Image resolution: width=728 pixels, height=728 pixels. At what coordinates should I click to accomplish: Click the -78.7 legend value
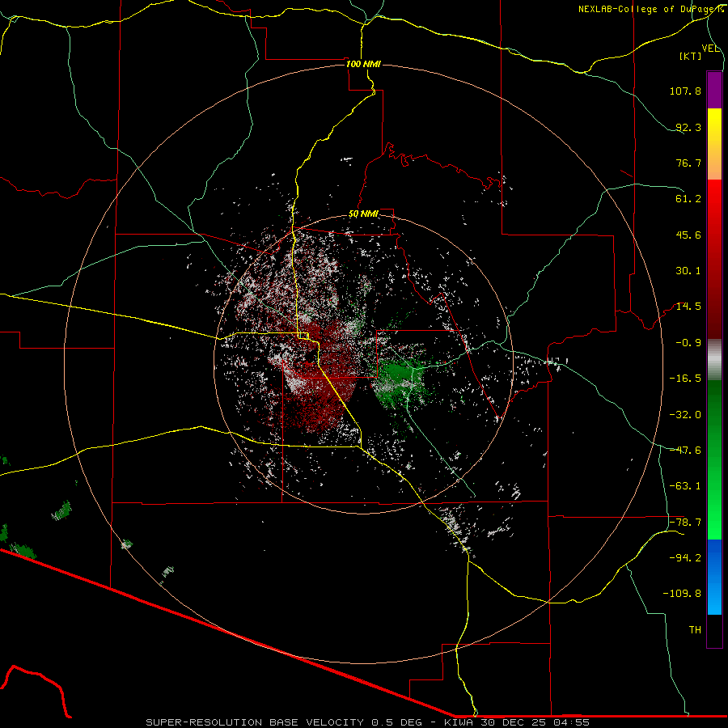pos(685,523)
